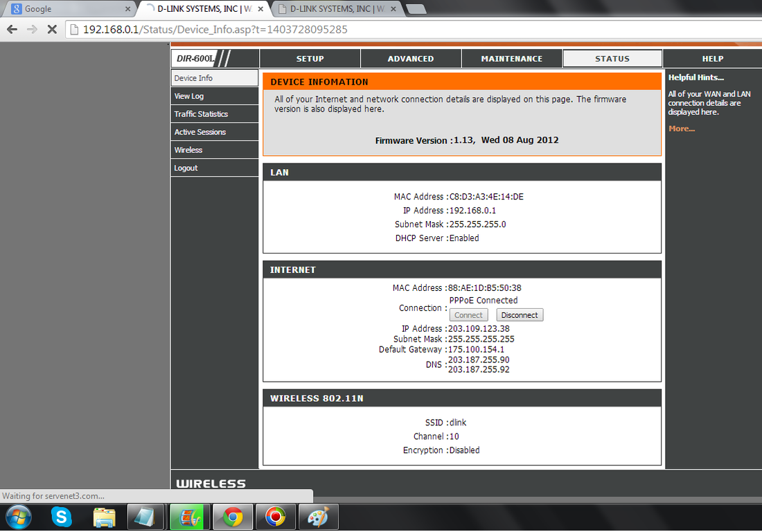This screenshot has width=762, height=532.
Task: Open the notepad-like taskbar app
Action: (145, 517)
